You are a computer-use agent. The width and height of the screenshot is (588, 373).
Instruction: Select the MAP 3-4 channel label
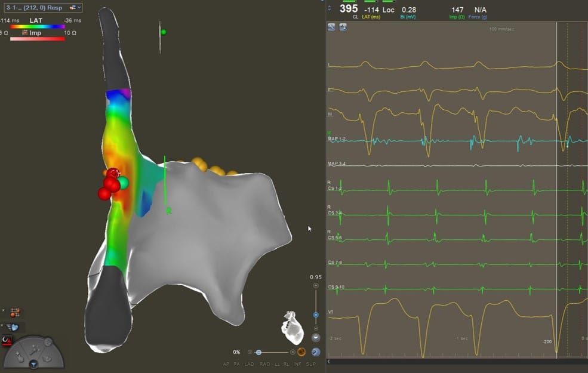click(x=337, y=164)
